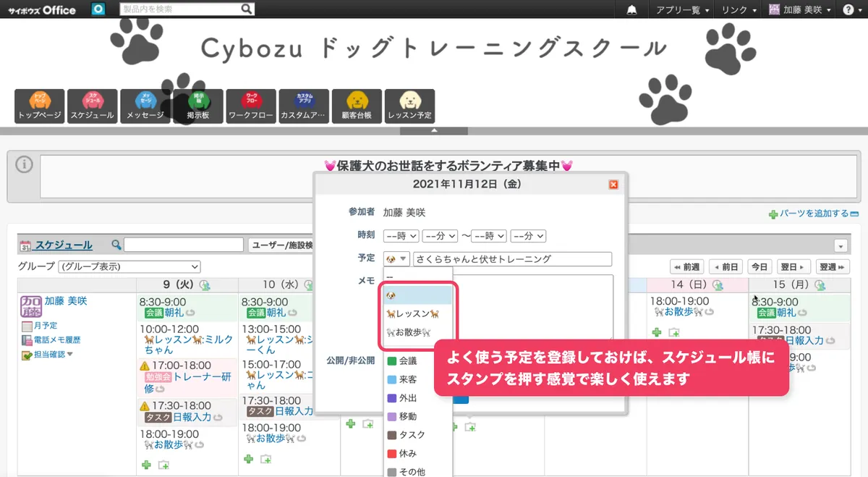Image resolution: width=868 pixels, height=477 pixels.
Task: Select the 休み option in the 予定 list
Action: pos(418,453)
